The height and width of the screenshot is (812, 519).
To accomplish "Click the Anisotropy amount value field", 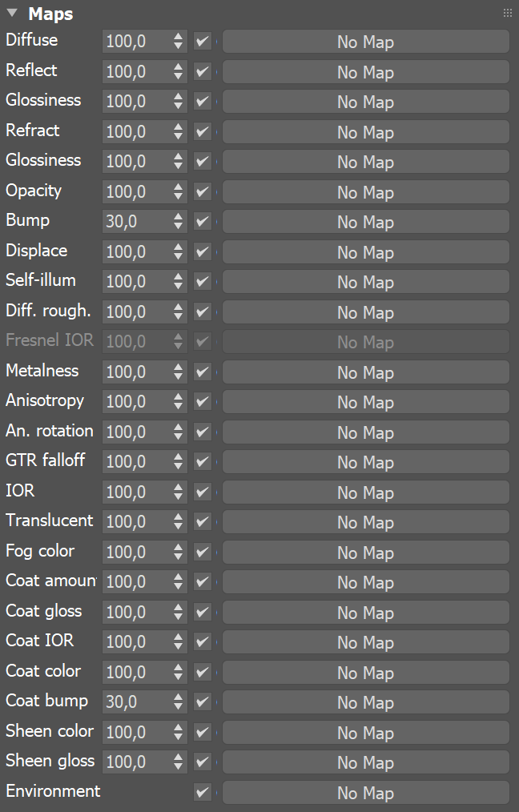I will click(136, 402).
